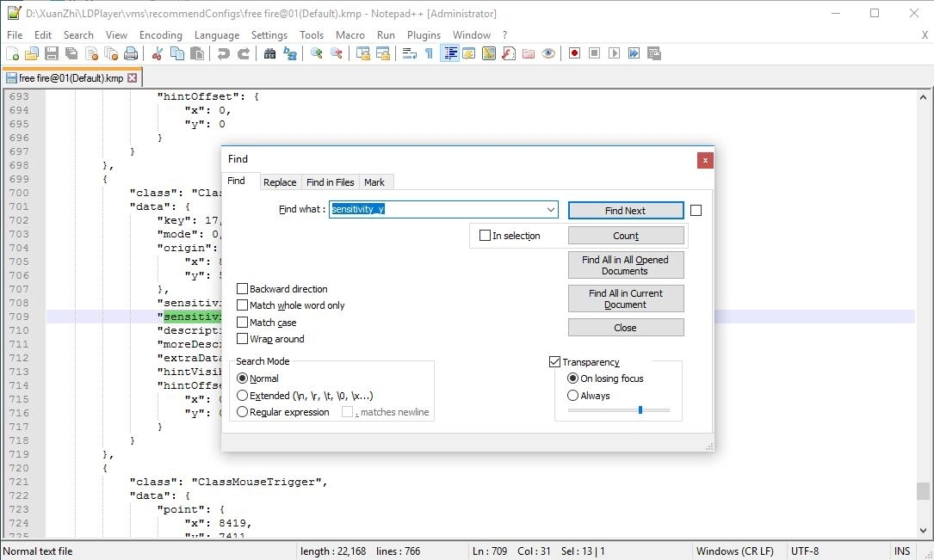Click the Zoom In toolbar icon
The height and width of the screenshot is (560, 934).
tap(317, 53)
